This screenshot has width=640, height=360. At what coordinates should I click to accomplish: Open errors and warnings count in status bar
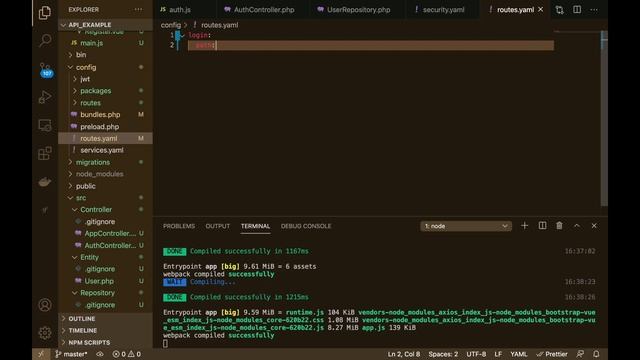(x=127, y=354)
